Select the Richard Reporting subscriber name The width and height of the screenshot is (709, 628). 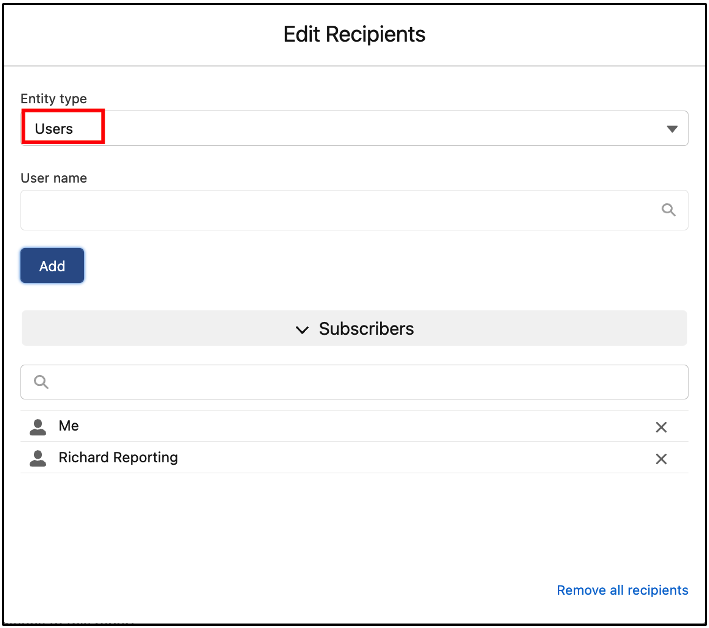tap(118, 458)
